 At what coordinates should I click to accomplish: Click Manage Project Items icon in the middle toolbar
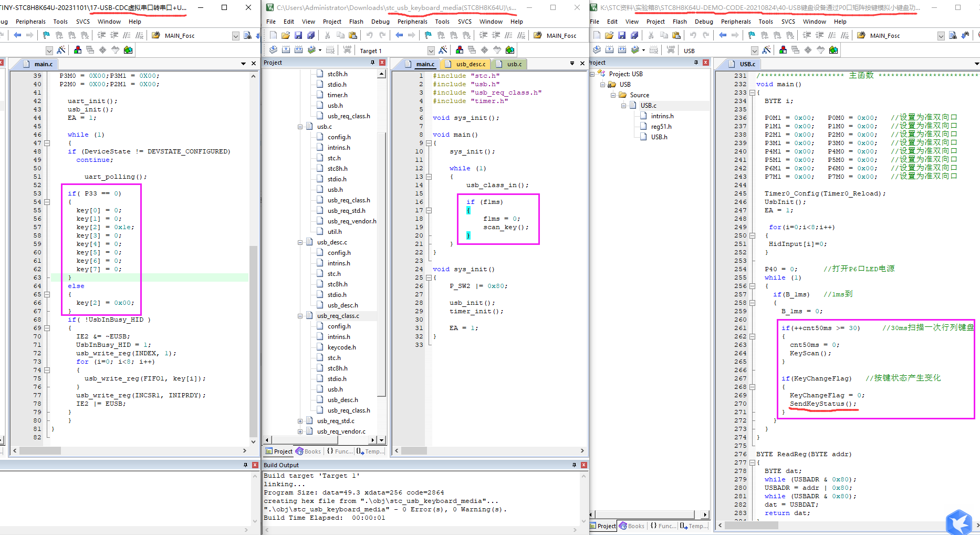click(460, 50)
